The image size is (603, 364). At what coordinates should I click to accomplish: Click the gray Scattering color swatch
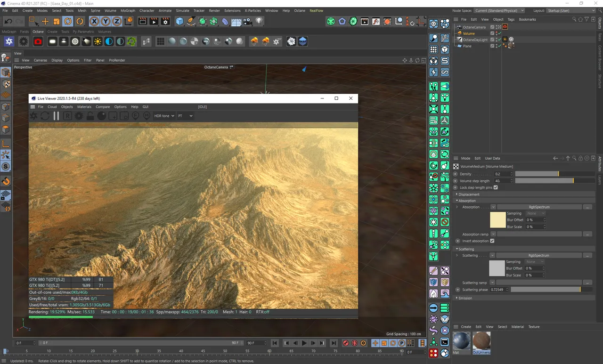point(497,268)
